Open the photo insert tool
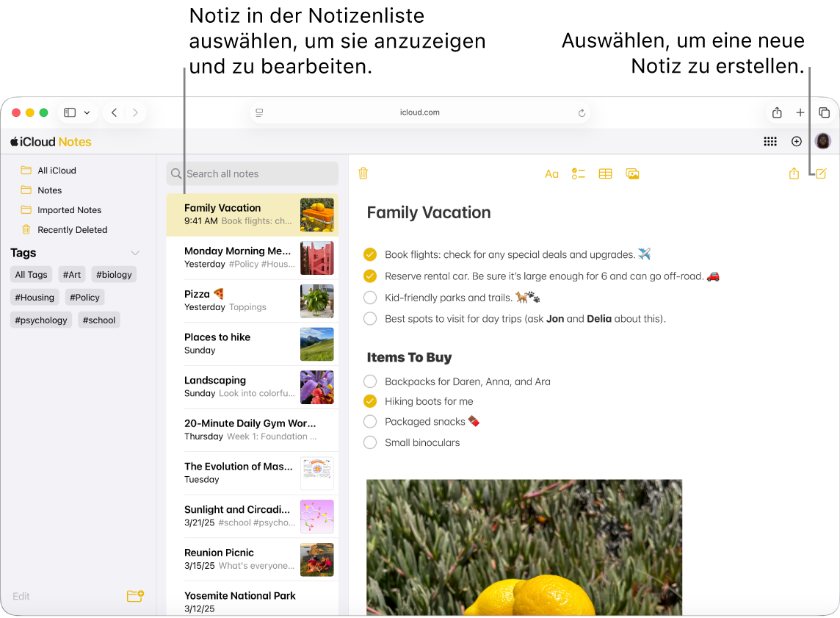Image resolution: width=840 pixels, height=618 pixels. pos(632,173)
